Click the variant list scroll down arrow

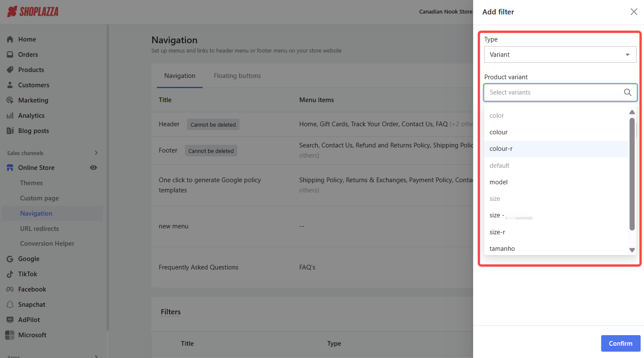coord(632,250)
